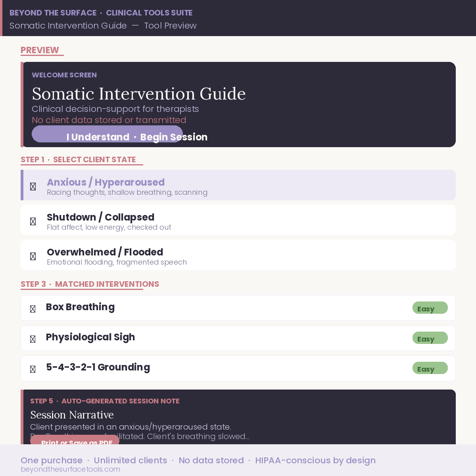
Task: Open the beyondthesurfacetools.com link
Action: click(x=70, y=469)
